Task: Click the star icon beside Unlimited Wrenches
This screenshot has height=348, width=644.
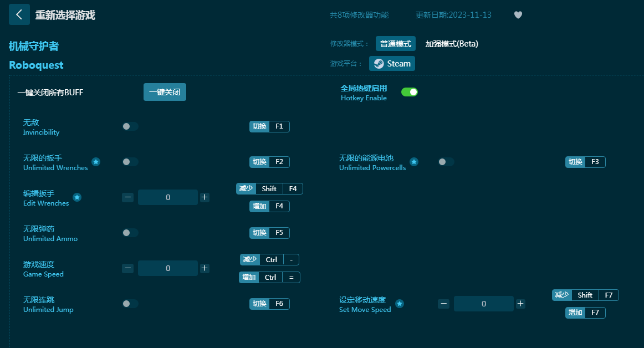Action: 96,162
